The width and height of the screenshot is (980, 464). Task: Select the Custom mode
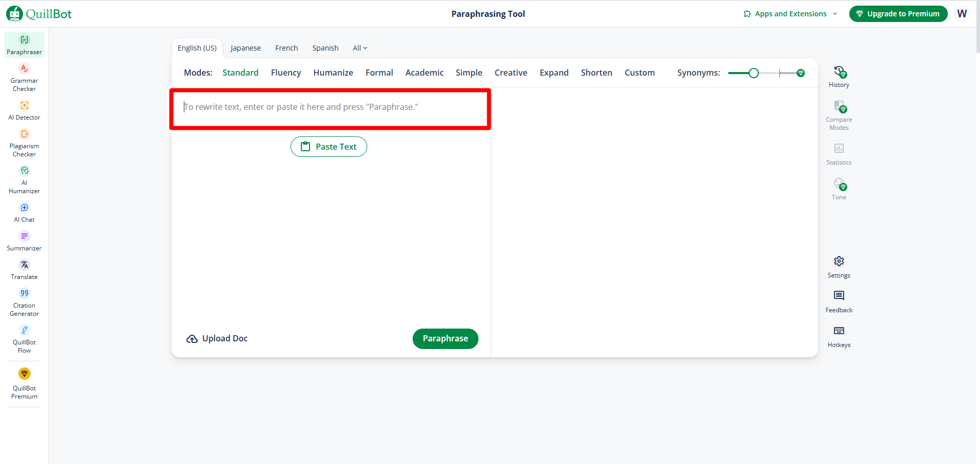[x=640, y=73]
